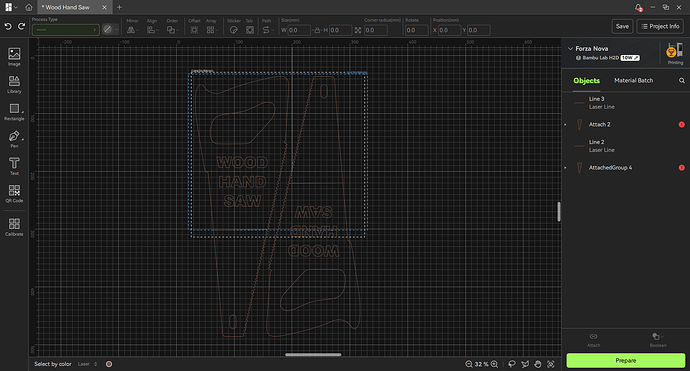Image resolution: width=690 pixels, height=371 pixels.
Task: Click the Y position field
Action: (x=478, y=30)
